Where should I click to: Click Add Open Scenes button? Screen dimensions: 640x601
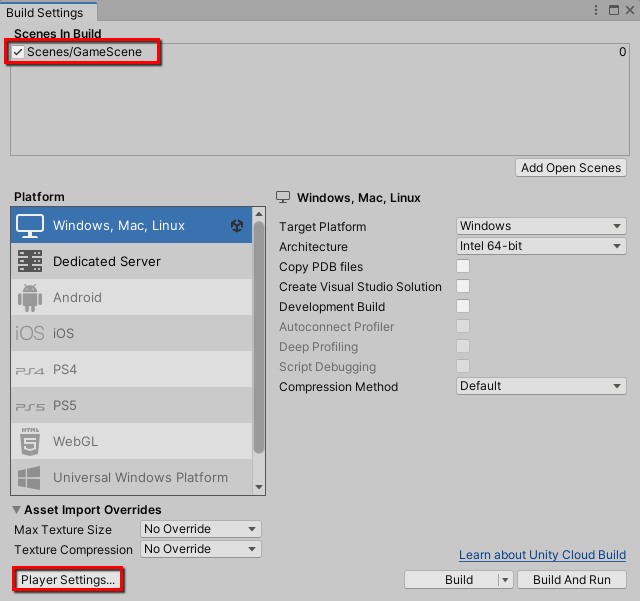[571, 168]
